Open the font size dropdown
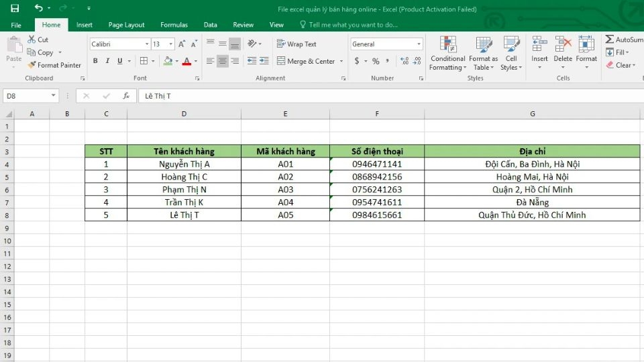 pyautogui.click(x=172, y=44)
